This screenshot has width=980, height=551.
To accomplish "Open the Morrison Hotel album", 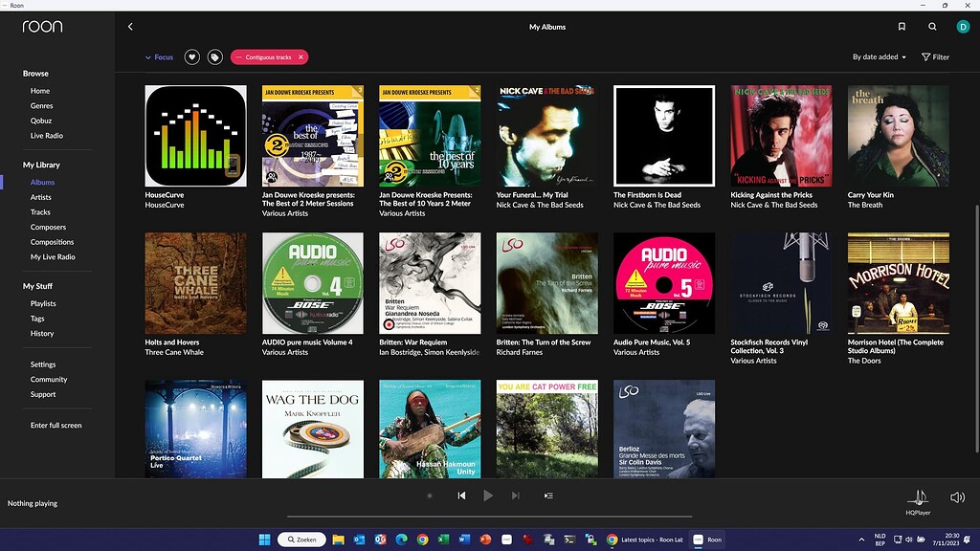I will 898,282.
